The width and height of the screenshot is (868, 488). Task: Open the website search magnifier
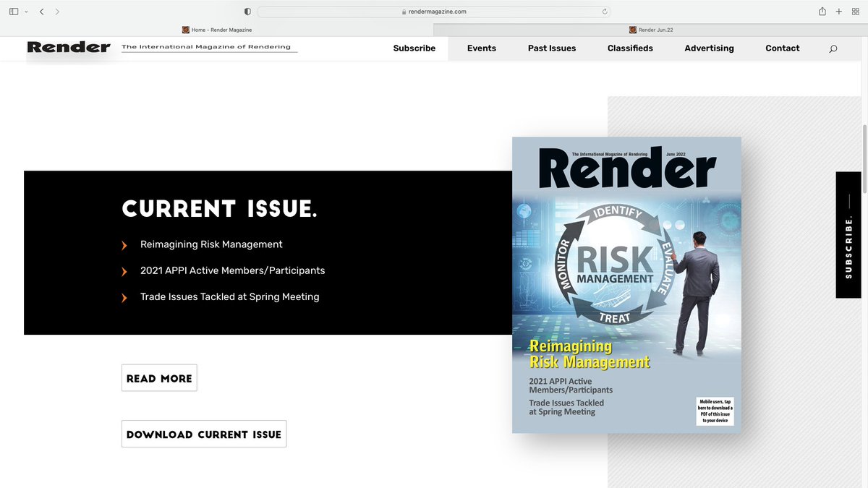coord(833,48)
